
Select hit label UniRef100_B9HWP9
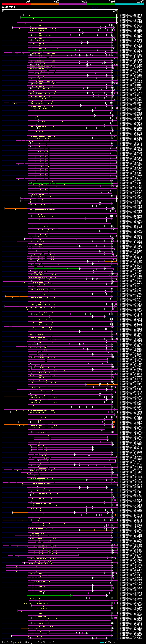131,82
